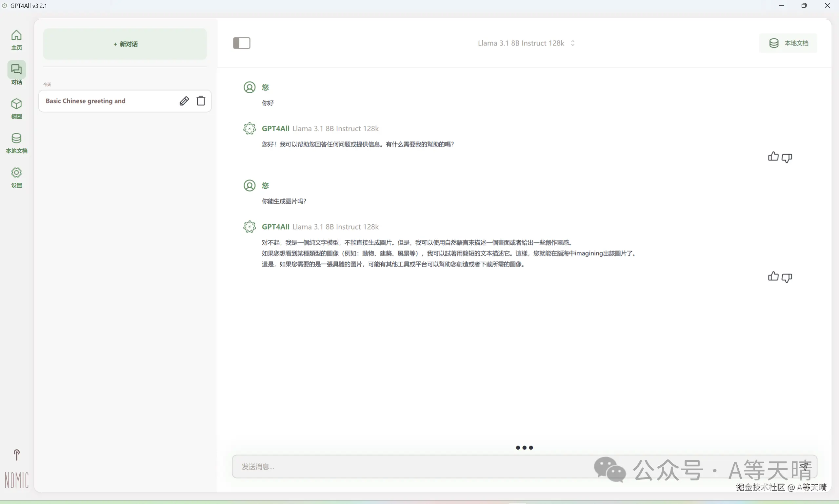Image resolution: width=839 pixels, height=504 pixels.
Task: Expand the Llama 3.1 8B Instruct model dropdown
Action: [x=521, y=43]
